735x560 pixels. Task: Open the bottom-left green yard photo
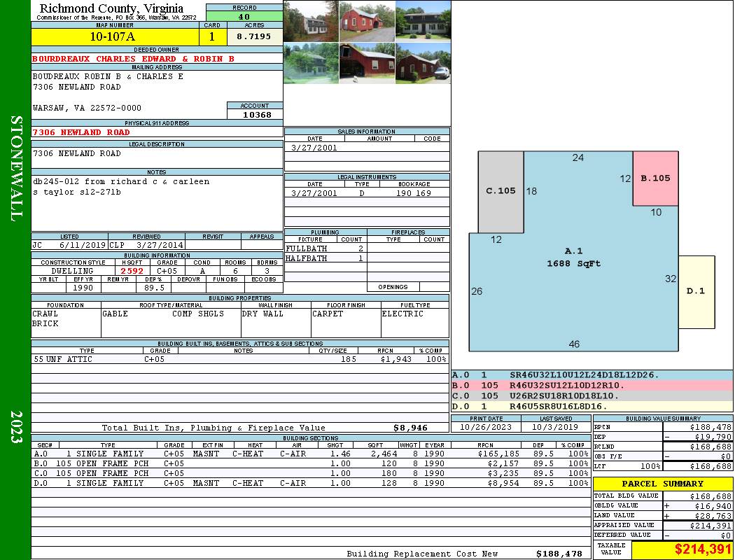click(x=311, y=63)
